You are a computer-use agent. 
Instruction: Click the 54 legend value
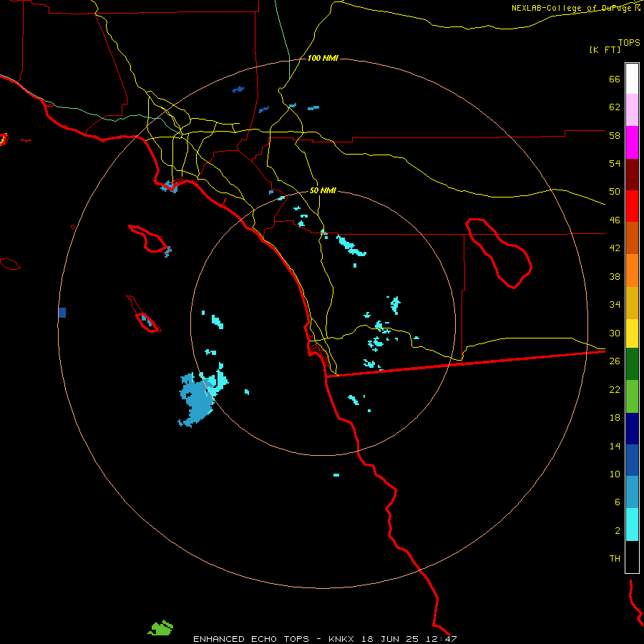pos(615,163)
